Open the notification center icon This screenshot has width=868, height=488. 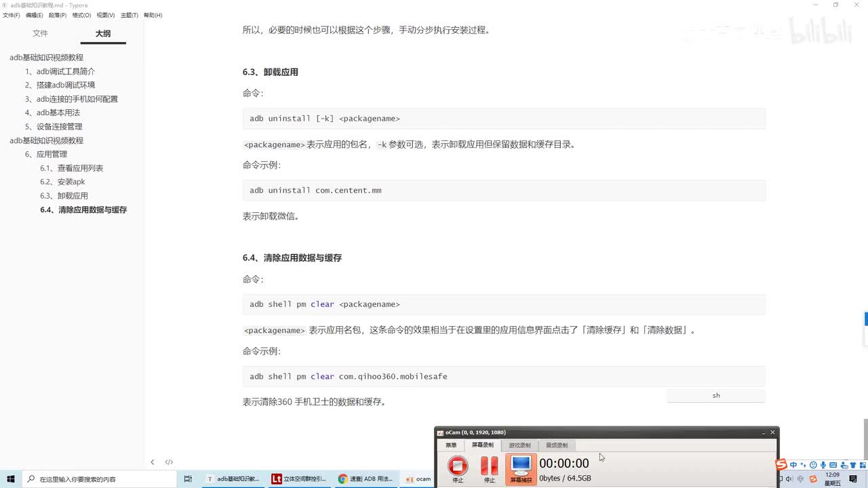pos(854,479)
